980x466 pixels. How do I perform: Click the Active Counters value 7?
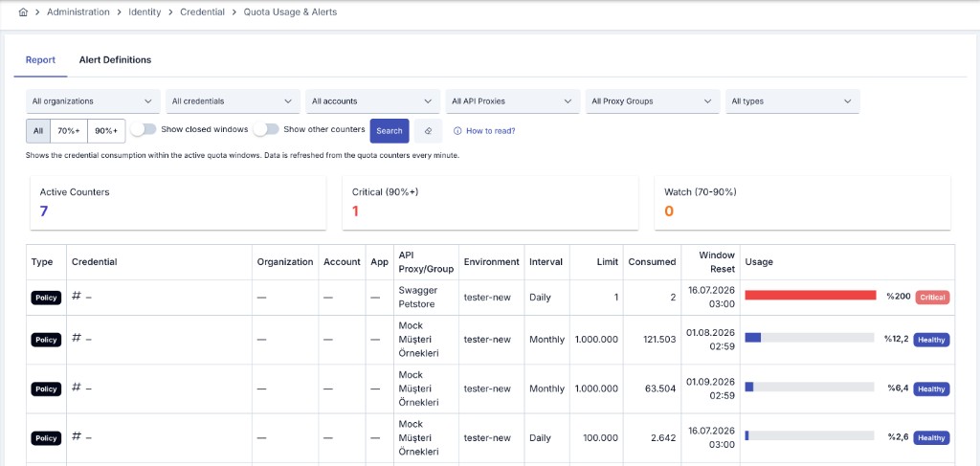[44, 211]
